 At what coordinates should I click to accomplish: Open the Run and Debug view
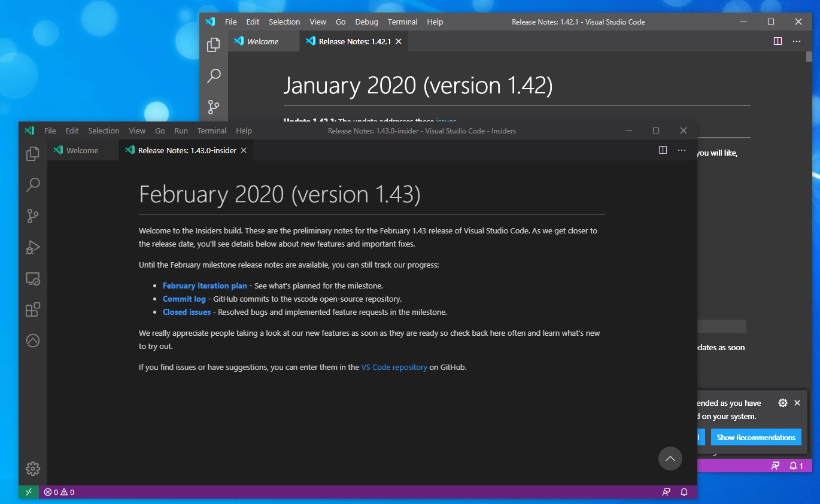pos(32,247)
